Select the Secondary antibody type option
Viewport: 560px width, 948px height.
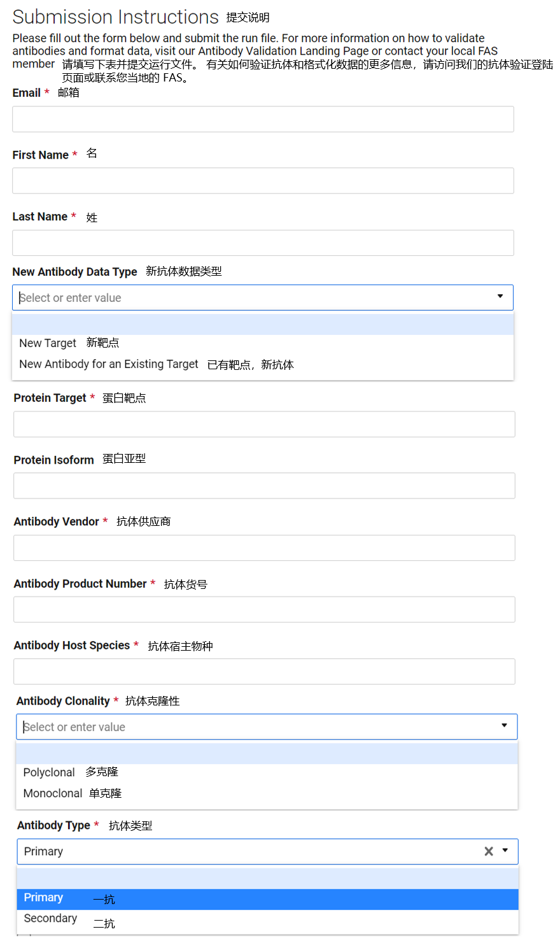[267, 920]
